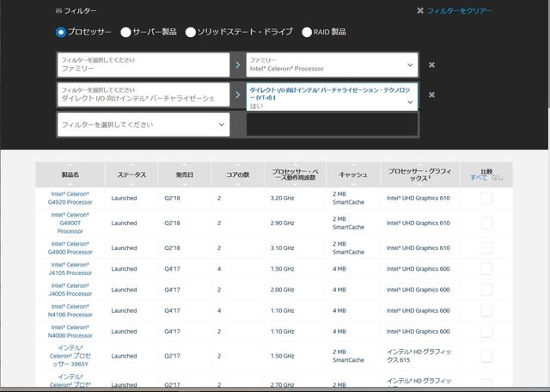Sort table by 製品名 column header
The height and width of the screenshot is (392, 550).
point(70,175)
